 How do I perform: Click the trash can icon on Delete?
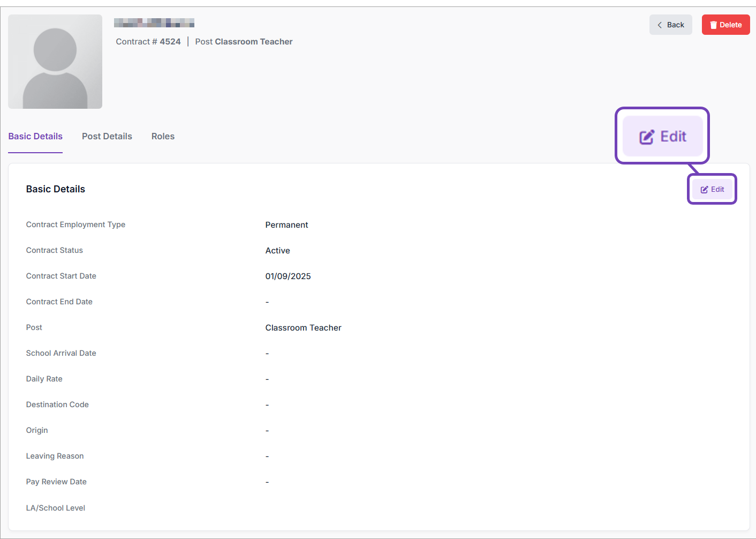(x=713, y=25)
